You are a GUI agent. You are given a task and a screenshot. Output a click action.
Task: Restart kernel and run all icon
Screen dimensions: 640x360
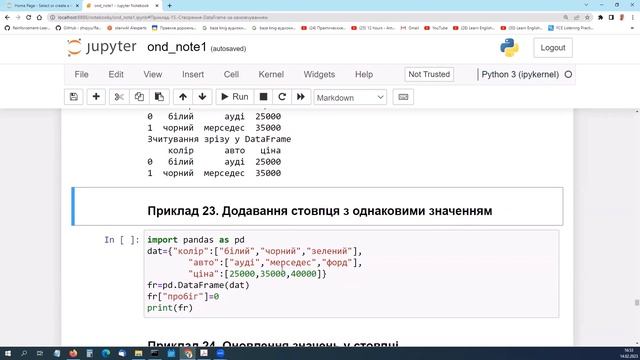pyautogui.click(x=301, y=97)
